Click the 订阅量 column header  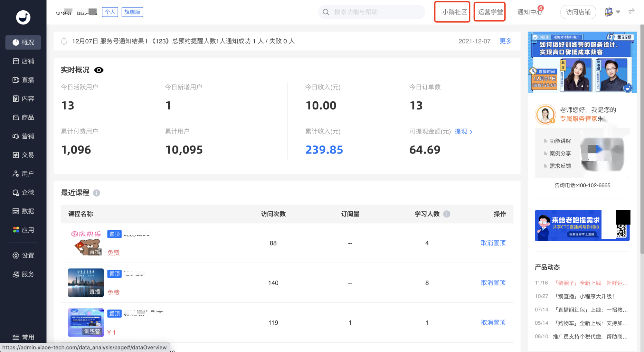[350, 214]
